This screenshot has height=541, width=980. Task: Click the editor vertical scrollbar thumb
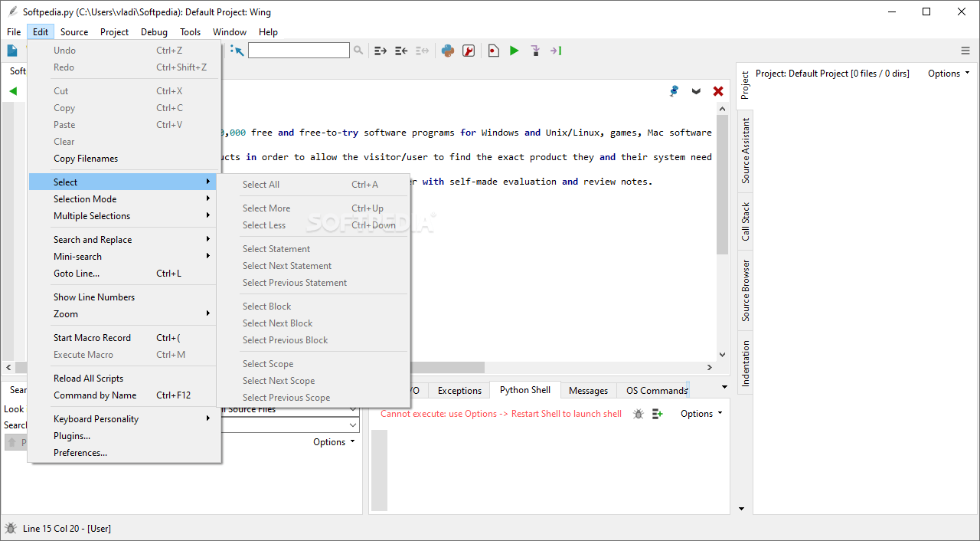(722, 185)
